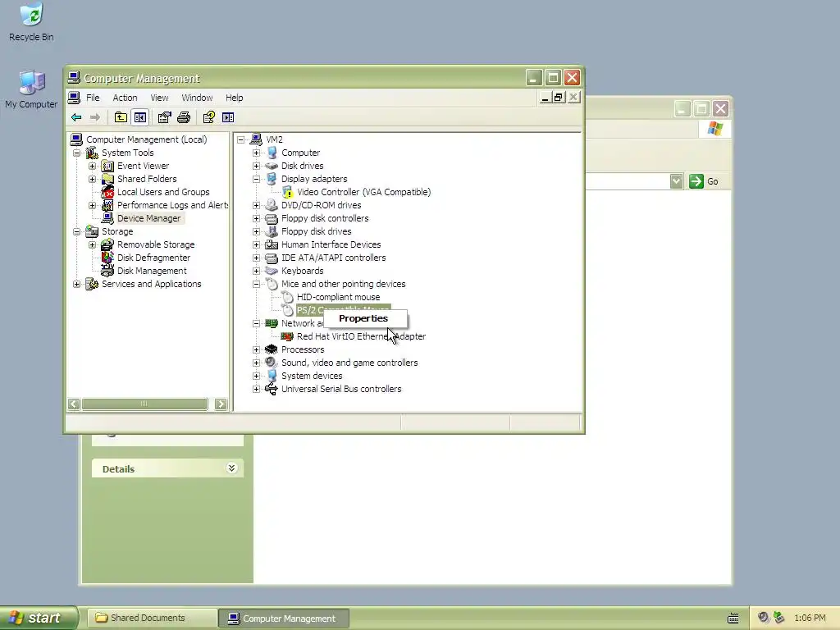Select Performance Logs and Alerts
This screenshot has height=630, width=840.
(172, 205)
